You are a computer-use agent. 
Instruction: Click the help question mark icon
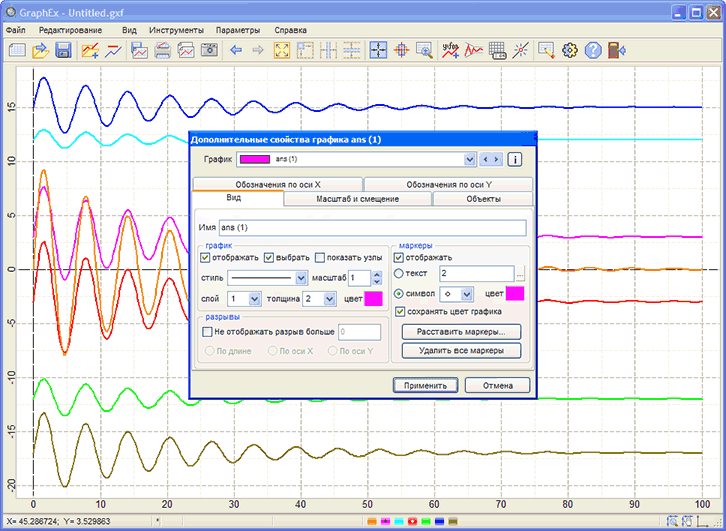click(x=594, y=50)
